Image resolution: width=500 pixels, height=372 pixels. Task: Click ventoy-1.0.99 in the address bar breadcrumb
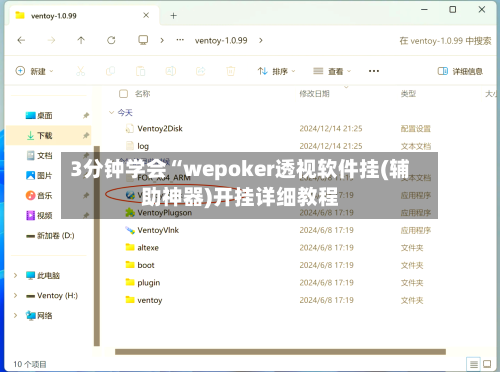pos(221,40)
